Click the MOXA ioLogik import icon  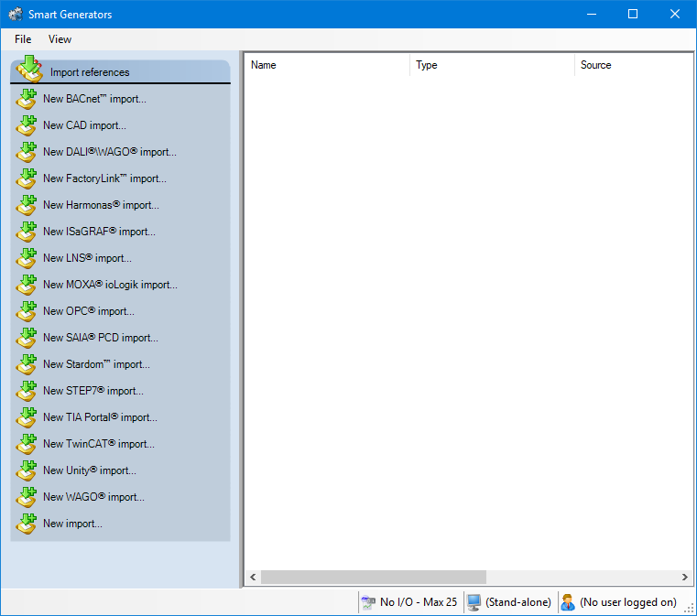[27, 285]
